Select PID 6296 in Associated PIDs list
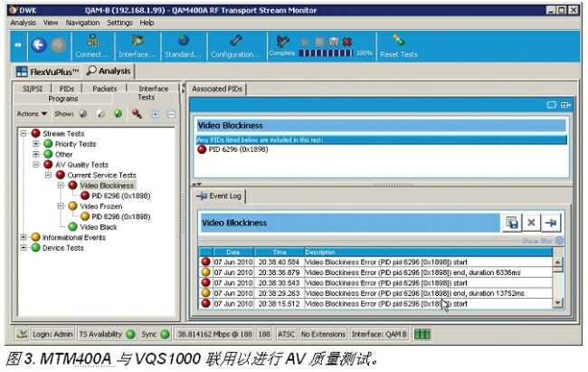The width and height of the screenshot is (588, 372). [238, 149]
